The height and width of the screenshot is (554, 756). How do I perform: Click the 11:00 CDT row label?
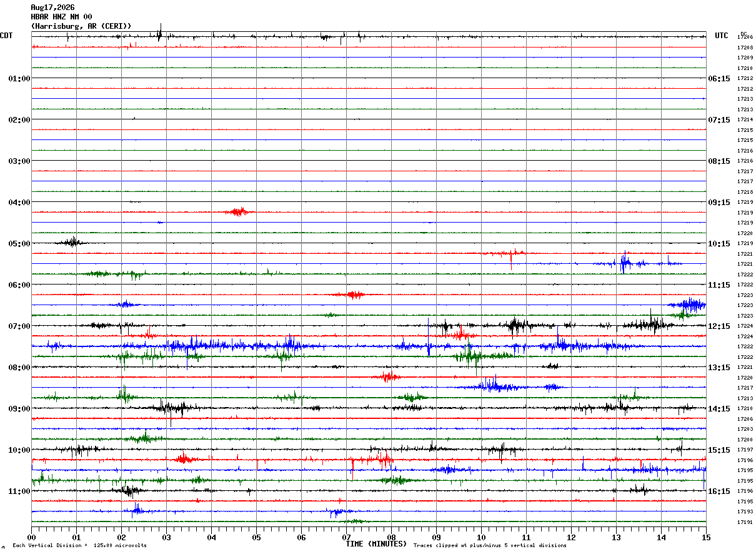[19, 491]
